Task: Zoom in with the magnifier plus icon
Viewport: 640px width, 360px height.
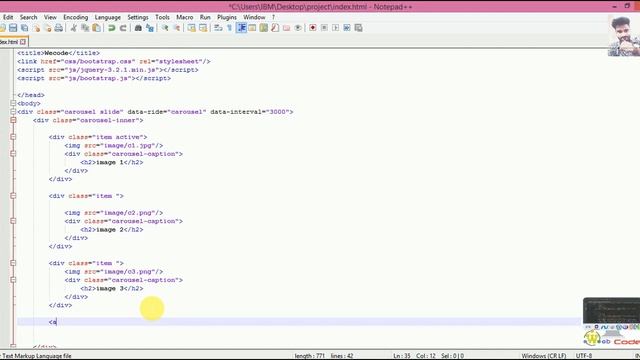Action: click(165, 28)
